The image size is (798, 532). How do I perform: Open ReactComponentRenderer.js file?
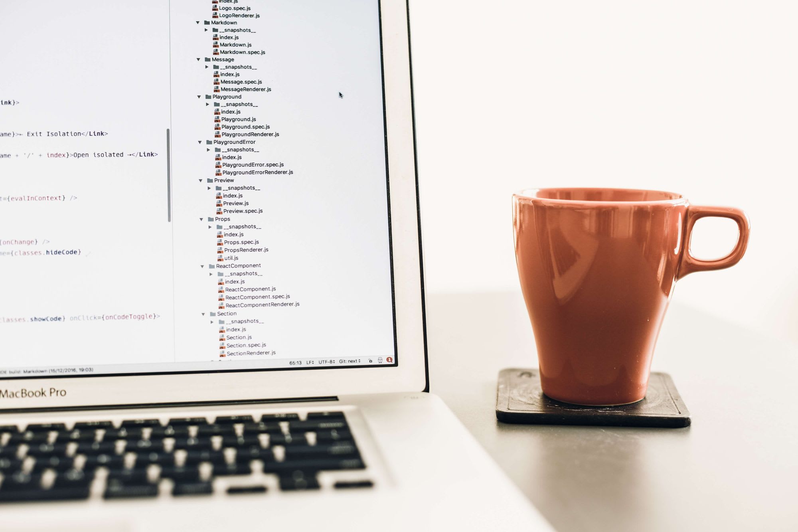261,303
